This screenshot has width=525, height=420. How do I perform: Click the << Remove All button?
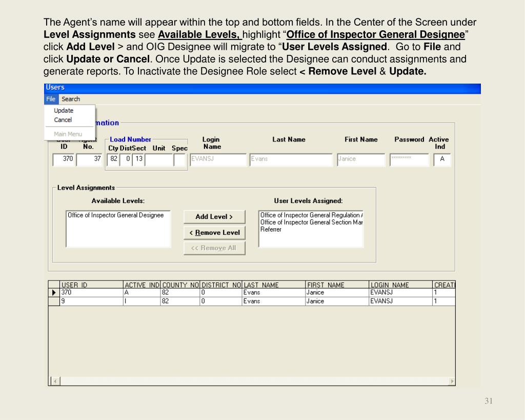coord(214,248)
